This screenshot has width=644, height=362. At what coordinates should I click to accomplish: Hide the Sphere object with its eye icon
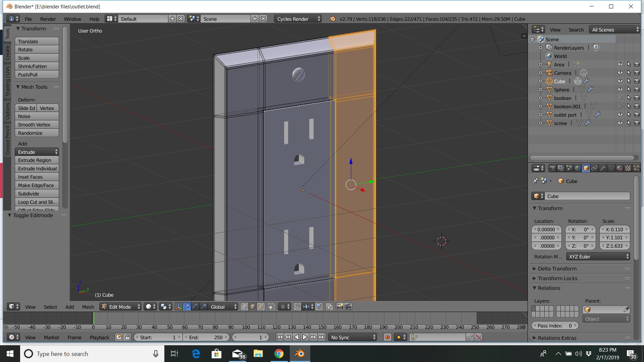click(x=620, y=89)
